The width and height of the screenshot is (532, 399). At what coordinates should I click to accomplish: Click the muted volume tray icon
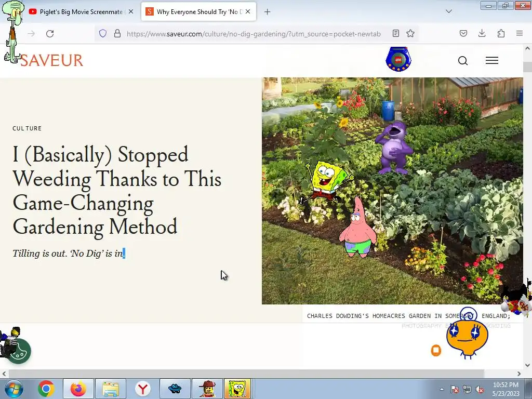click(x=480, y=389)
